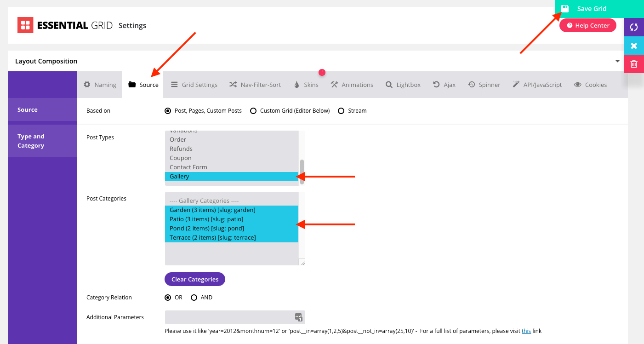The width and height of the screenshot is (644, 344).
Task: Click the eye icon on the Cookies tab
Action: 577,84
